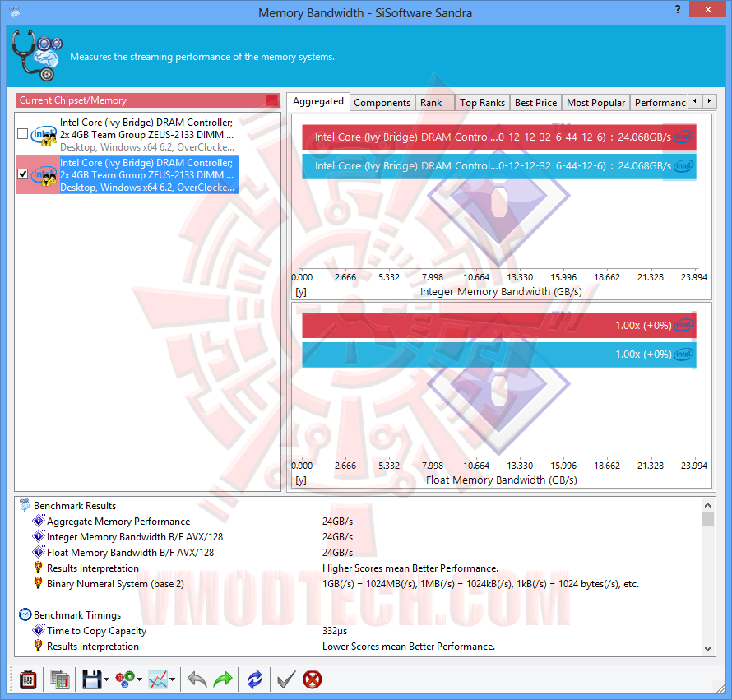This screenshot has height=700, width=732.
Task: Click the 332µs time value
Action: pos(335,631)
